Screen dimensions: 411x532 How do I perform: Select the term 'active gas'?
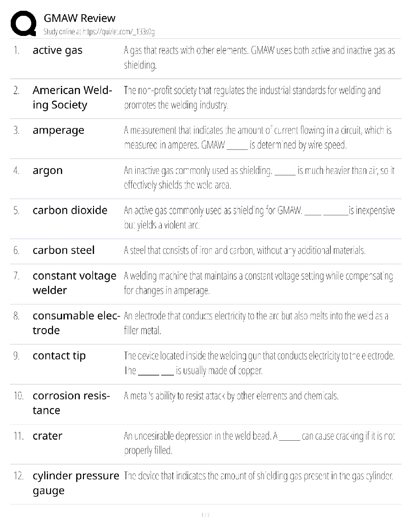57,50
